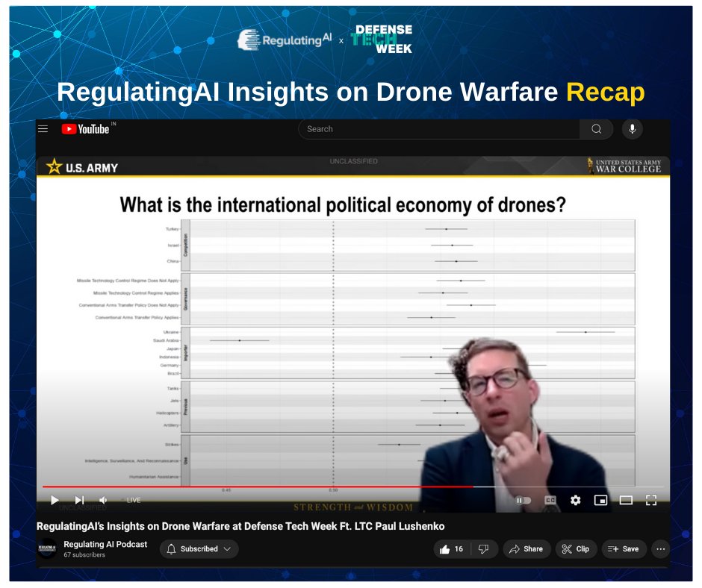Click the video title text
Viewport: 702px width, 588px height.
tap(240, 526)
